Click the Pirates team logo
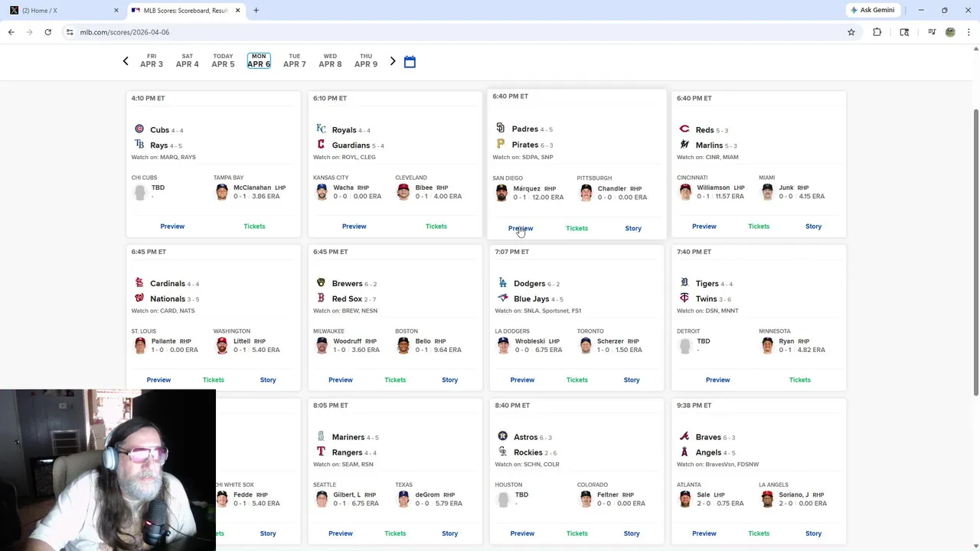This screenshot has width=980, height=551. [501, 144]
